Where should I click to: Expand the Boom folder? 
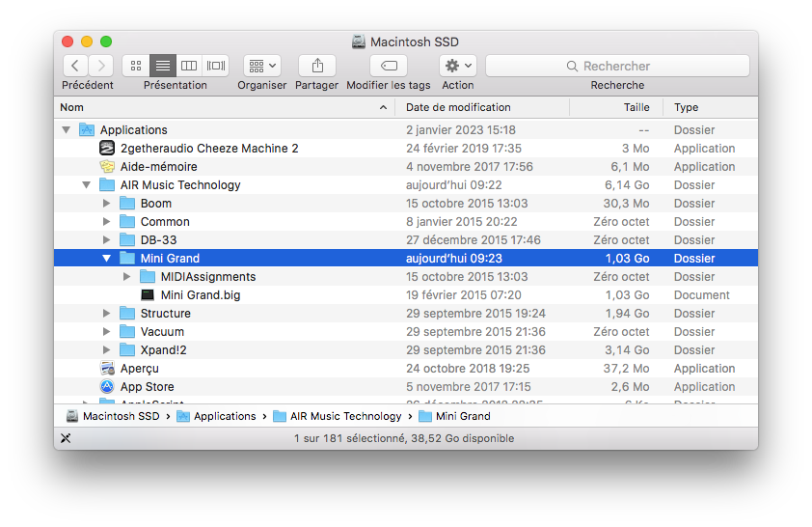[x=106, y=204]
